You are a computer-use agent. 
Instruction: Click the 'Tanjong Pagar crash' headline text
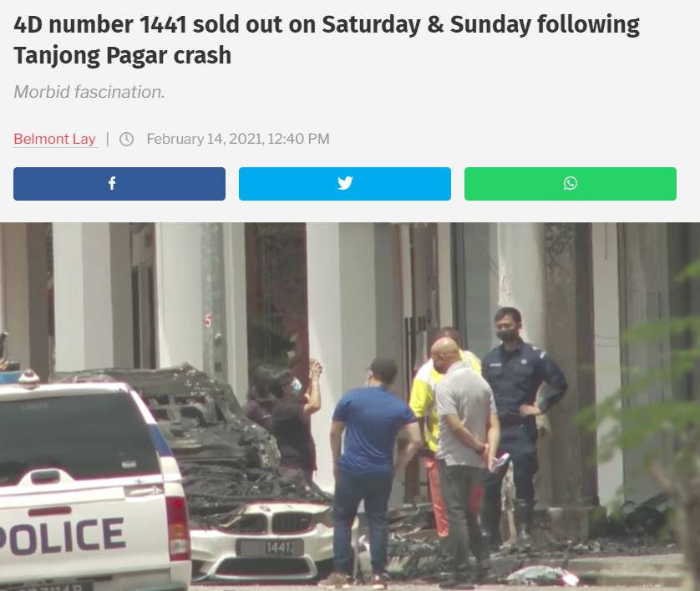click(x=122, y=55)
